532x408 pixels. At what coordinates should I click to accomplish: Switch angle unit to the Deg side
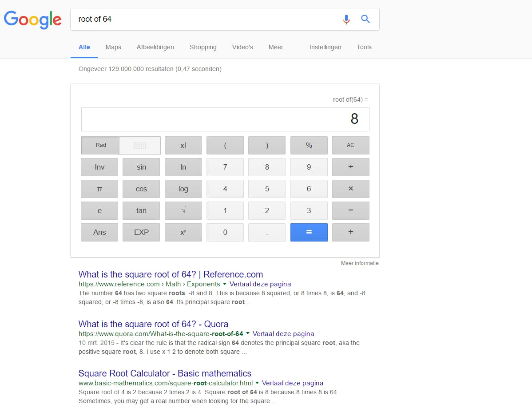coord(140,145)
